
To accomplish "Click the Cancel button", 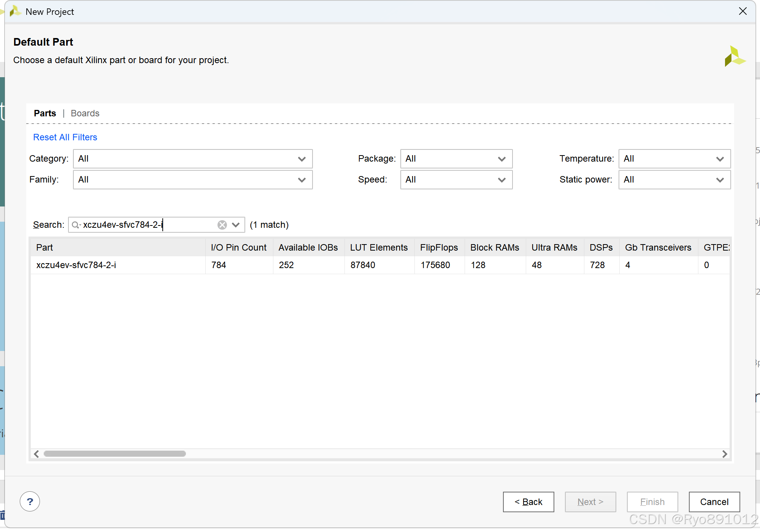I will coord(714,502).
